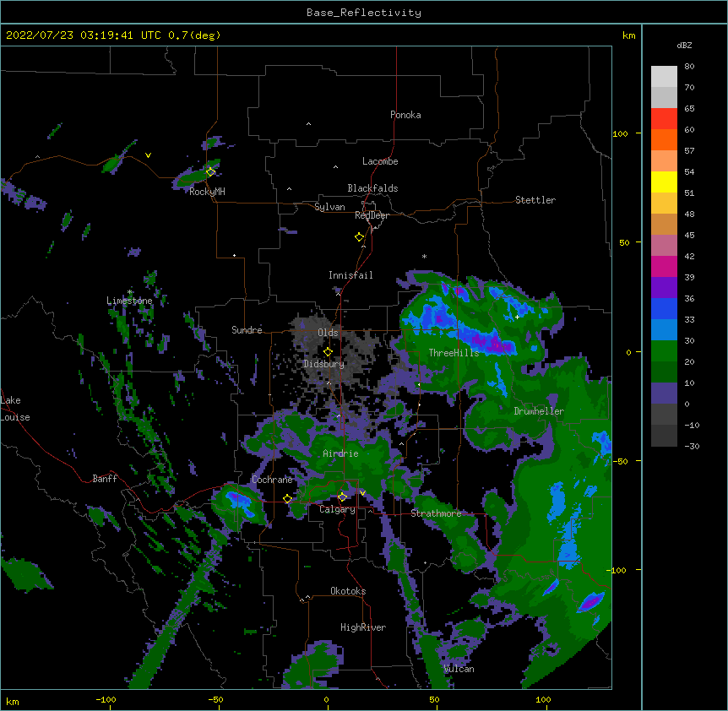The width and height of the screenshot is (728, 711).
Task: Select the Airdrie label
Action: [x=341, y=453]
